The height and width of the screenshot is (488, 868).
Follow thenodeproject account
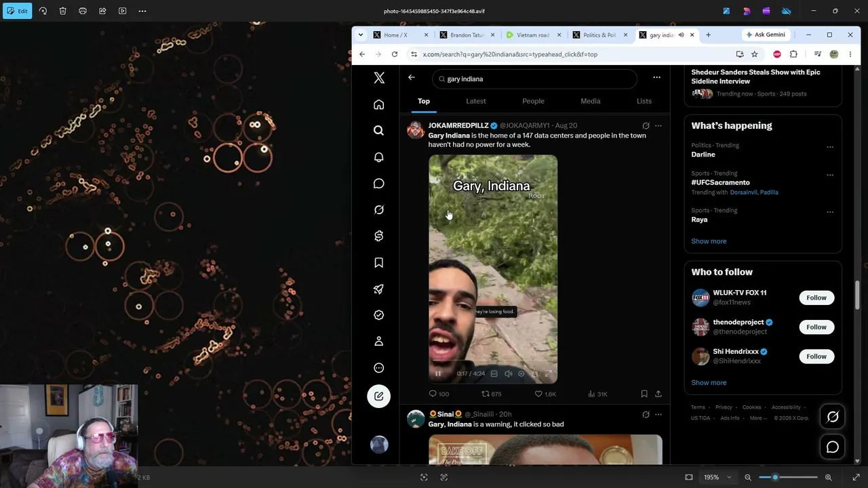[x=816, y=327]
